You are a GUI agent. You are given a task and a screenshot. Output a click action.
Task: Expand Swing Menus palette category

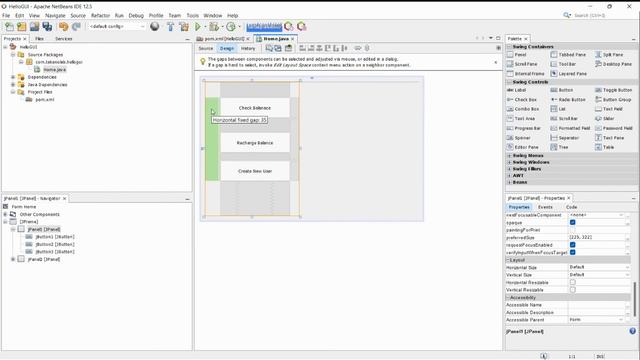pos(509,156)
